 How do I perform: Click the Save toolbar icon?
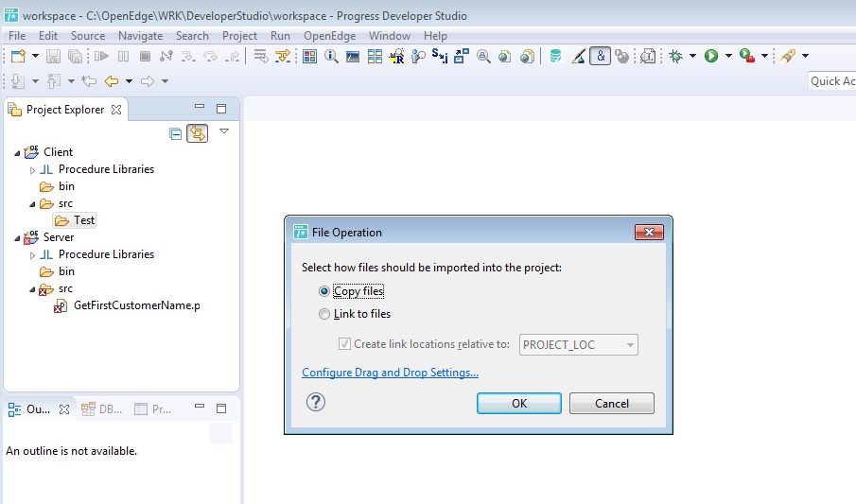(x=53, y=56)
